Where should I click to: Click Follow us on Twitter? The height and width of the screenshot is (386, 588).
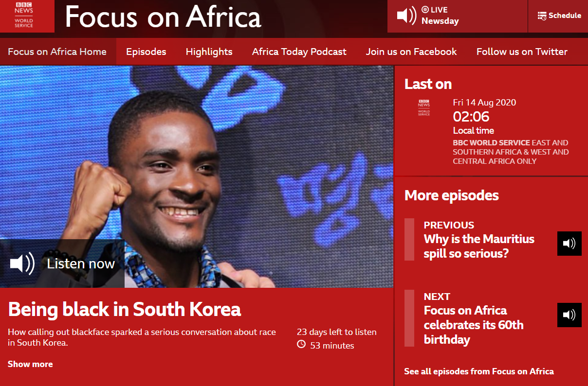522,52
